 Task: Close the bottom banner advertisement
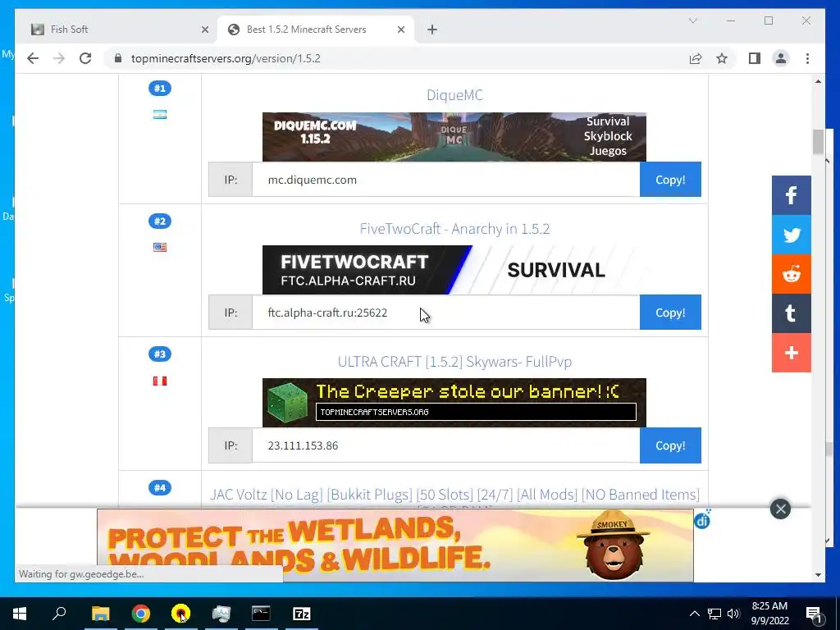pyautogui.click(x=781, y=509)
